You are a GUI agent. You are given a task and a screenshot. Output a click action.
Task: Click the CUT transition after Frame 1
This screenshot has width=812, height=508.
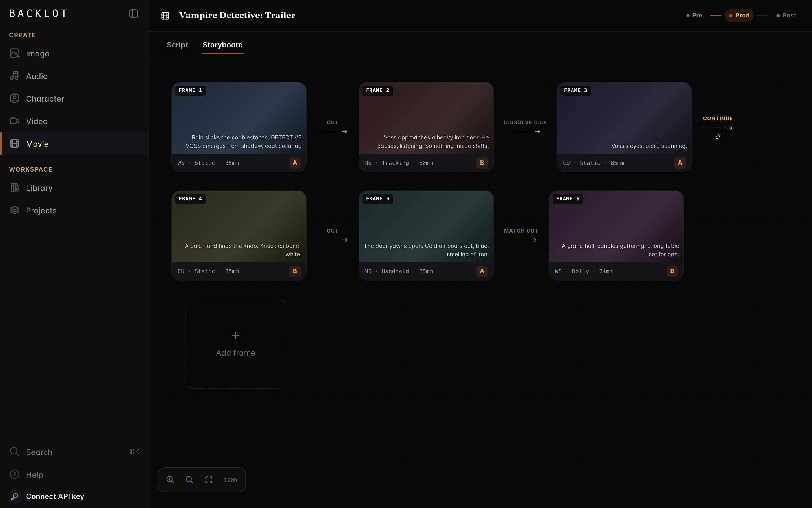click(332, 127)
